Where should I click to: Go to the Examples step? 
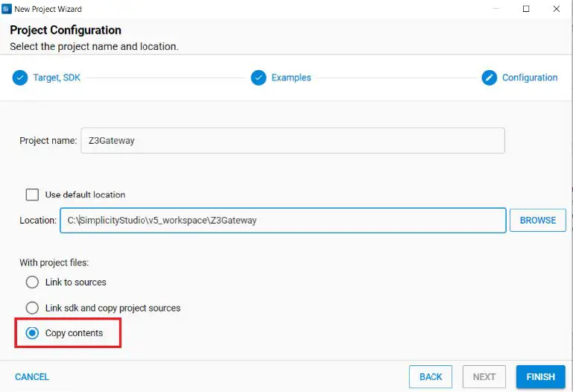point(291,78)
